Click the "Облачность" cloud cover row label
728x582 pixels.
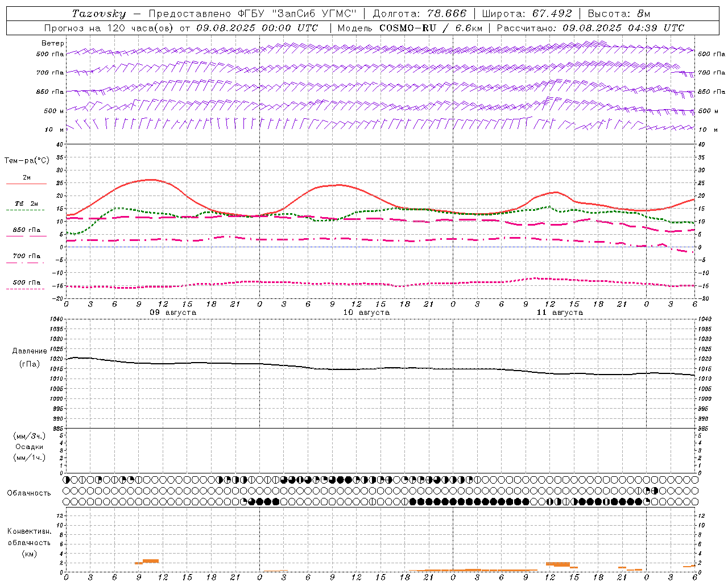(29, 493)
